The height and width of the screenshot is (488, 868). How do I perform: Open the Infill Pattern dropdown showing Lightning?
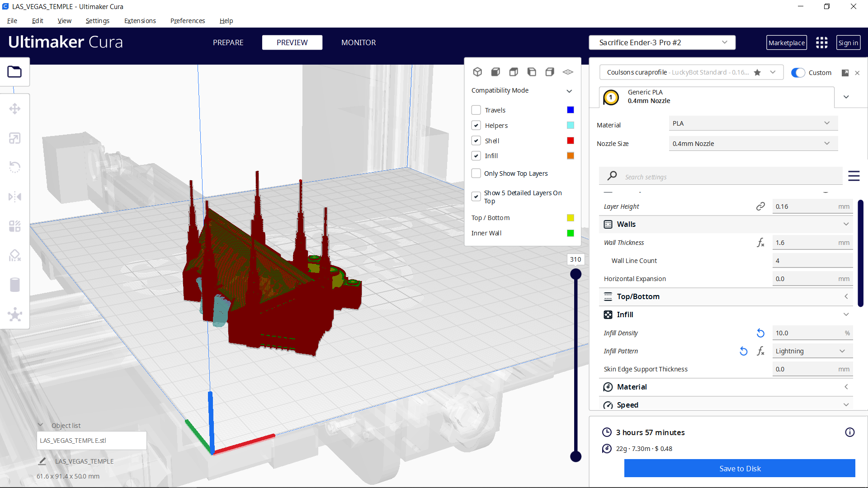tap(812, 351)
